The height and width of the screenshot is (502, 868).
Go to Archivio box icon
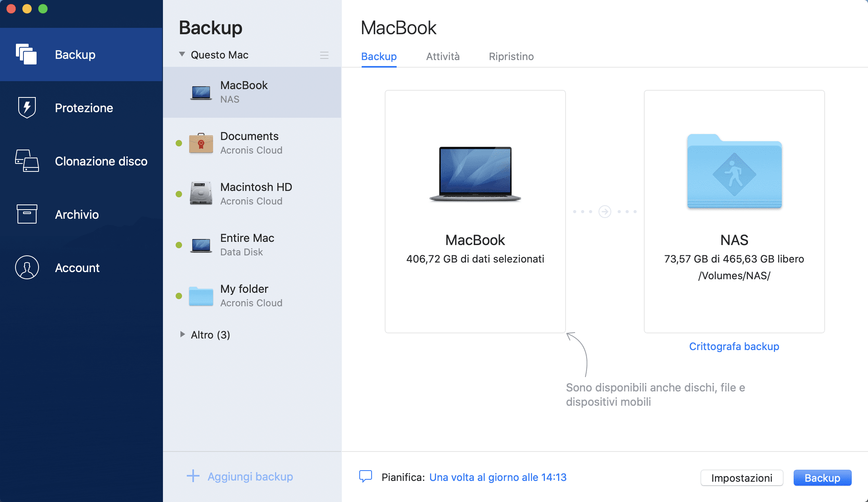point(27,214)
